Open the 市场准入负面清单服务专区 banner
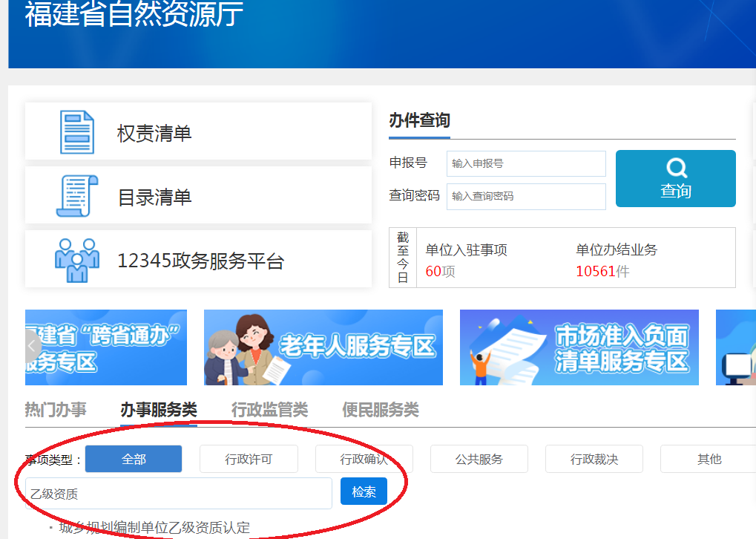The height and width of the screenshot is (539, 756). click(579, 347)
